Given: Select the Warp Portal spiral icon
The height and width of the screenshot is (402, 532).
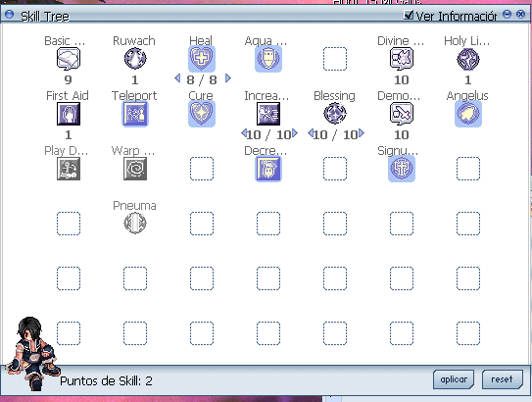Looking at the screenshot, I should (135, 169).
